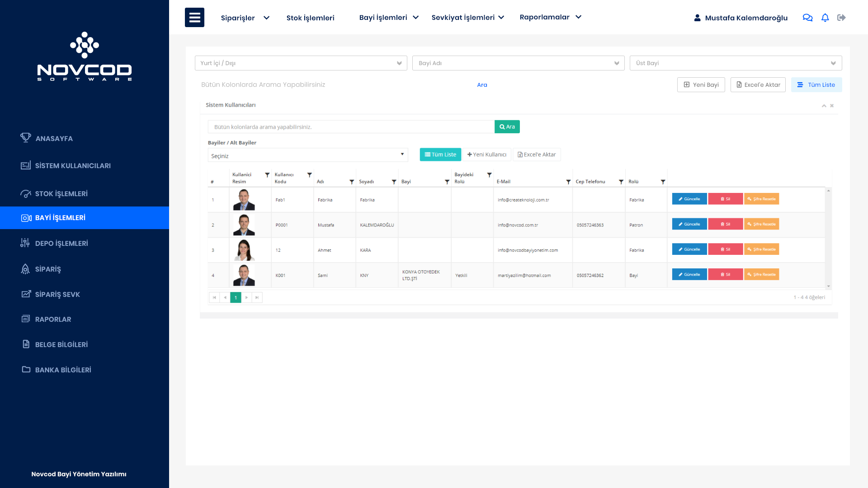The height and width of the screenshot is (488, 868).
Task: Open the Bayi Adı dropdown
Action: click(x=518, y=63)
